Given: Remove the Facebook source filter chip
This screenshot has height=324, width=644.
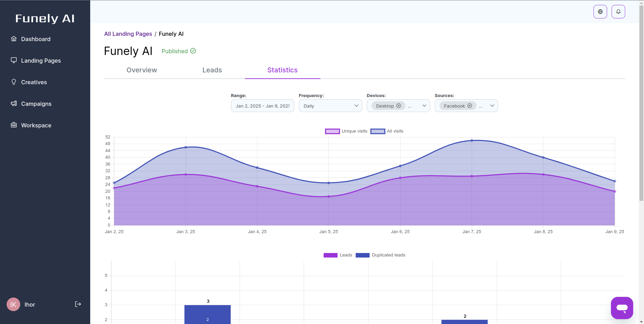Looking at the screenshot, I should point(470,106).
